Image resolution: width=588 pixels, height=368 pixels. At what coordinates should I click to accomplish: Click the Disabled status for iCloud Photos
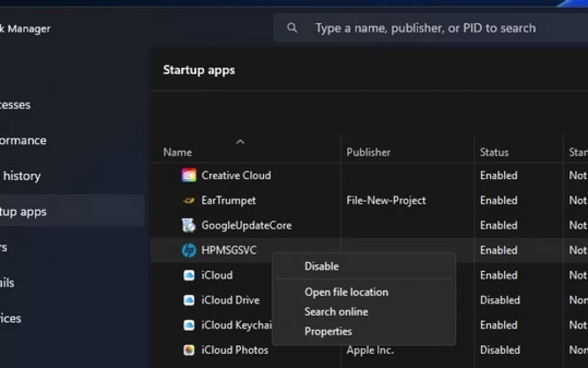click(500, 350)
